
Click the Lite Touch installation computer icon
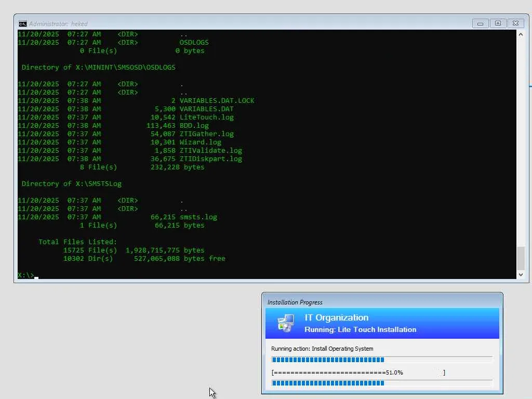point(286,323)
